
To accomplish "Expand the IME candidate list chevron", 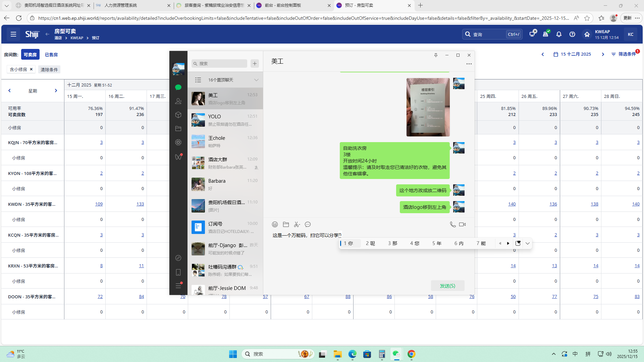I will [x=527, y=243].
